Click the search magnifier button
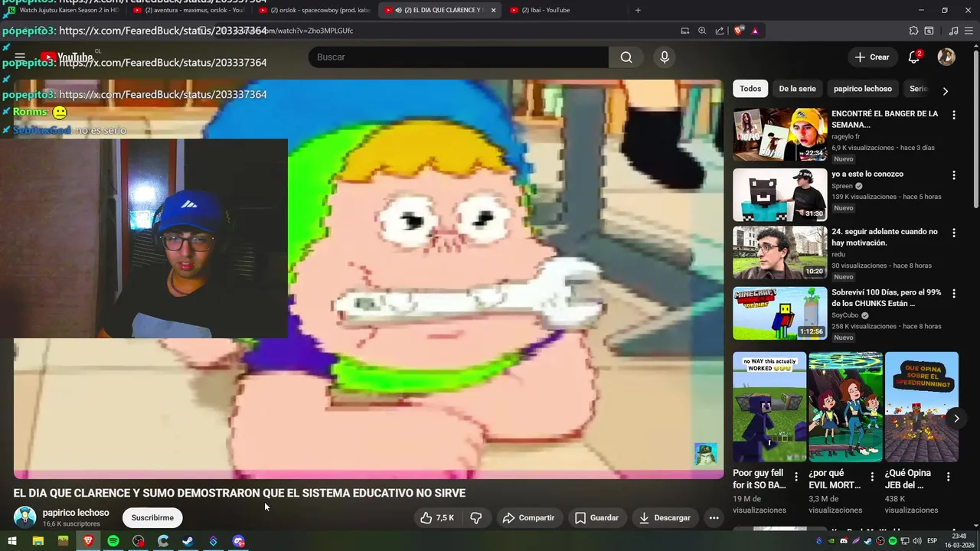Screen dimensions: 980x551 [x=626, y=57]
